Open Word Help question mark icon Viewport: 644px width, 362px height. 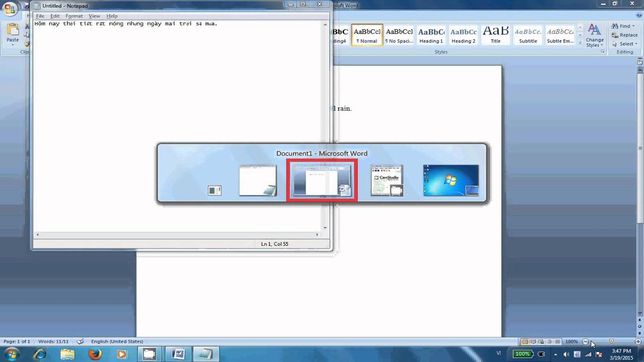(x=638, y=16)
